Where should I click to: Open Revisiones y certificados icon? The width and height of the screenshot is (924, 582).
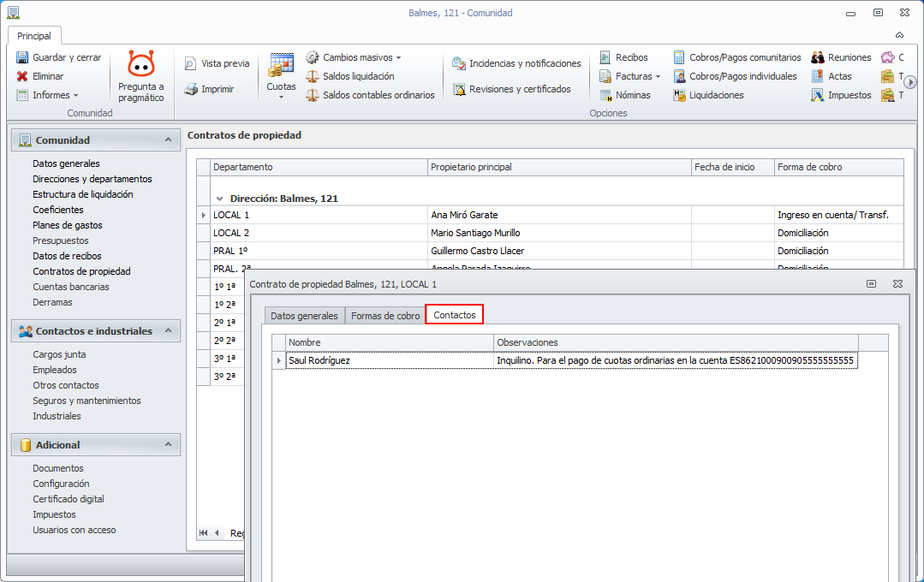[x=459, y=89]
